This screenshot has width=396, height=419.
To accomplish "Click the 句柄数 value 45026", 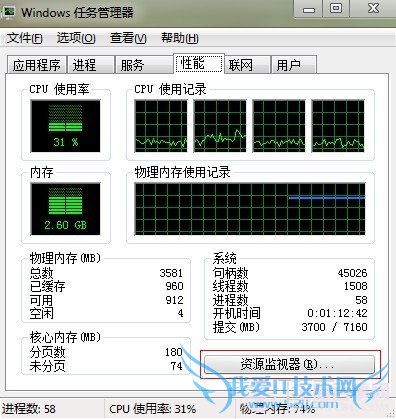I will (x=352, y=273).
